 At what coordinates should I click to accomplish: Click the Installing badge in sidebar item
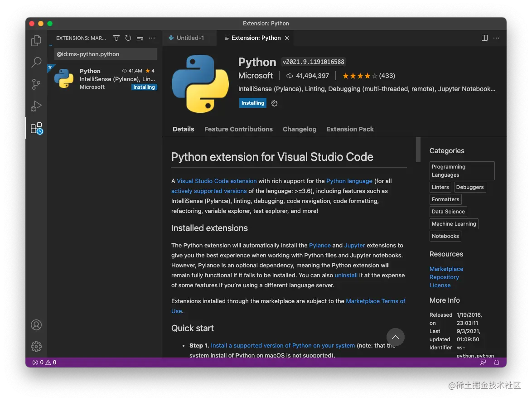(144, 87)
